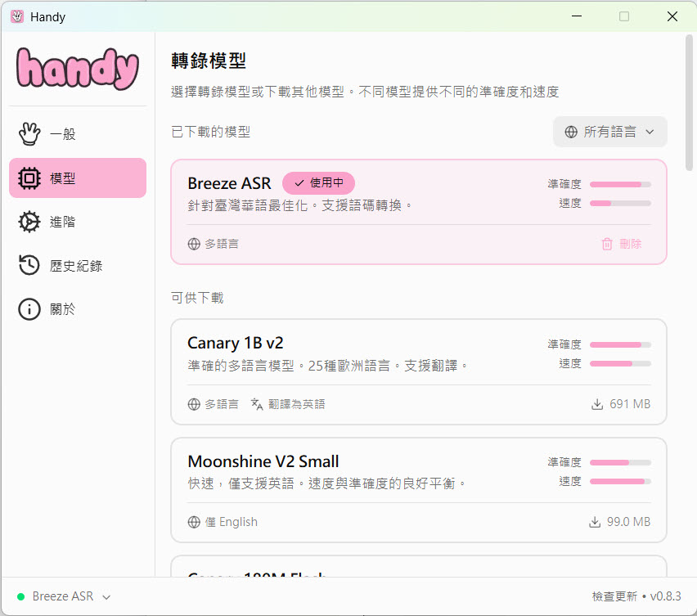The image size is (697, 616).
Task: Select the Breeze ASR model card title
Action: pyautogui.click(x=229, y=183)
